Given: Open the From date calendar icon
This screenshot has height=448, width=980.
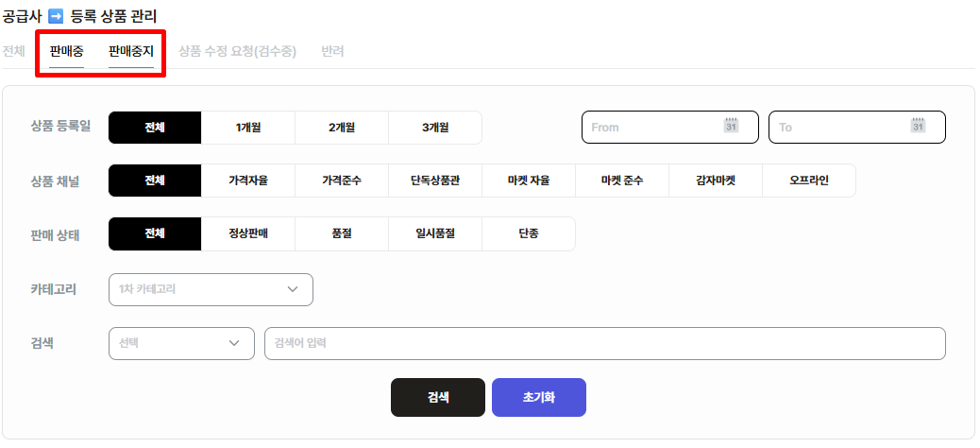Looking at the screenshot, I should [731, 125].
